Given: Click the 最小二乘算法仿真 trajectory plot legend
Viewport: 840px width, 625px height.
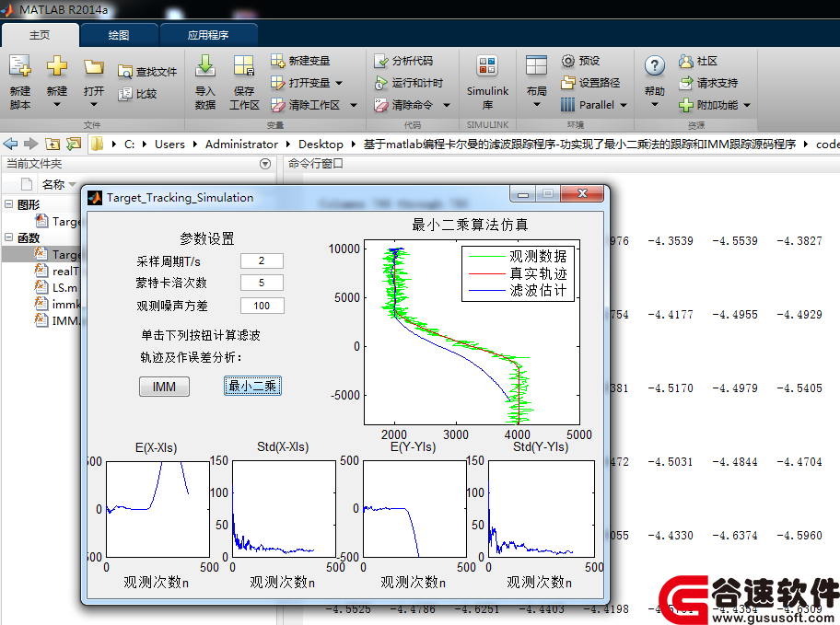Looking at the screenshot, I should pos(518,273).
